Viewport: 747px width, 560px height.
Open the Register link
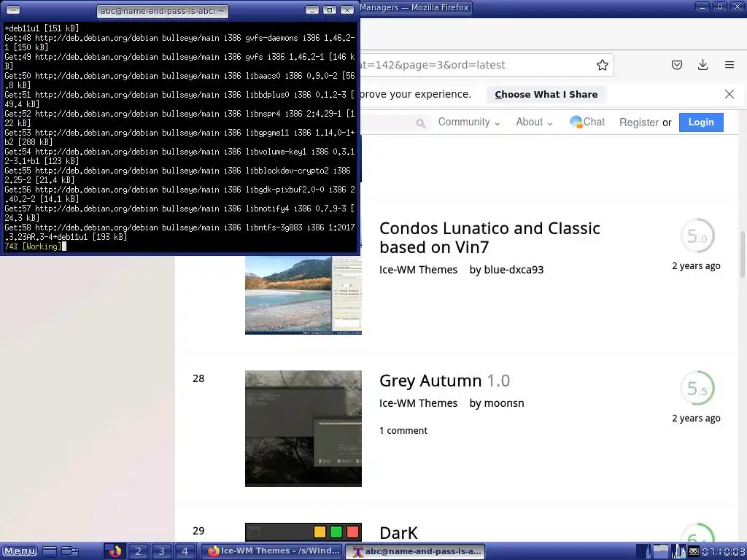point(639,122)
